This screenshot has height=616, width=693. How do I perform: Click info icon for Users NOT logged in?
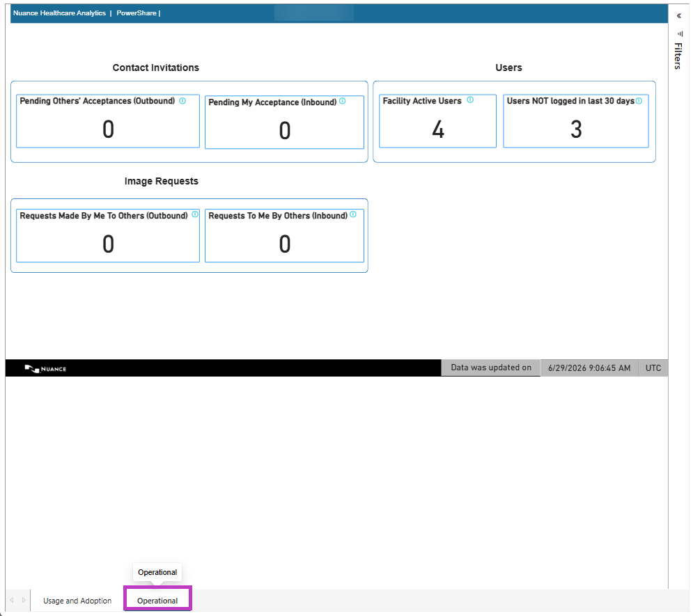pyautogui.click(x=639, y=101)
